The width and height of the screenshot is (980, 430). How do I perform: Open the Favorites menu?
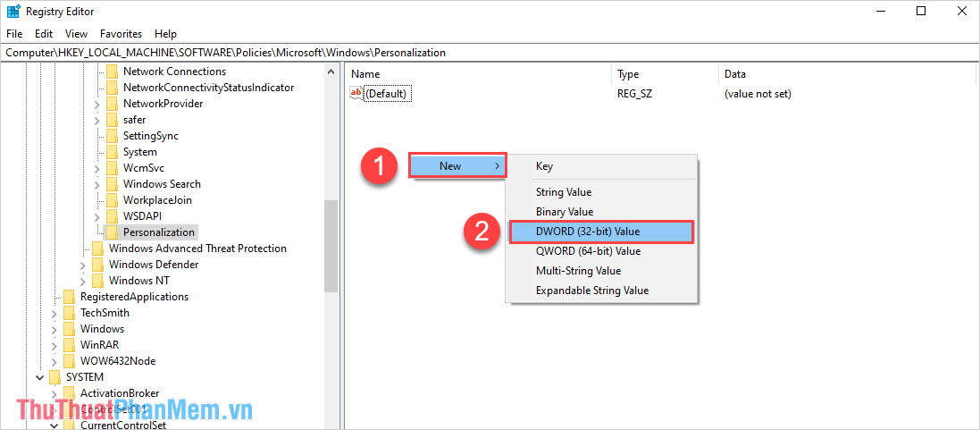(121, 34)
